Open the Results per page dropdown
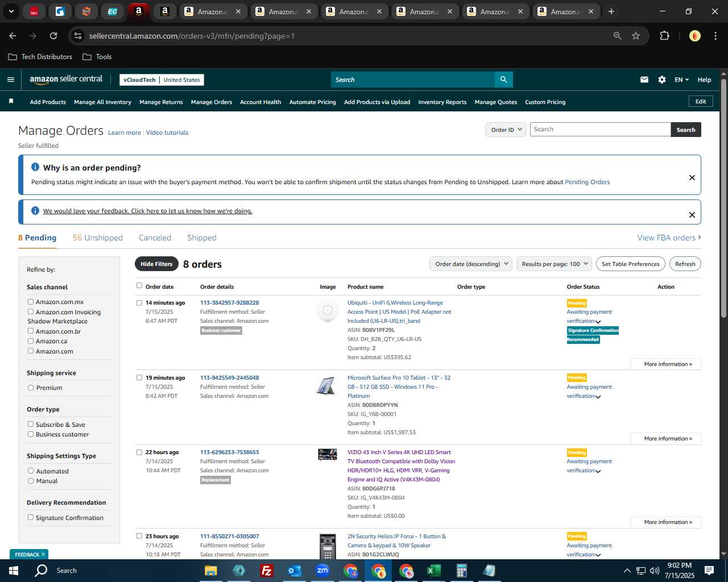This screenshot has width=728, height=582. [x=554, y=264]
